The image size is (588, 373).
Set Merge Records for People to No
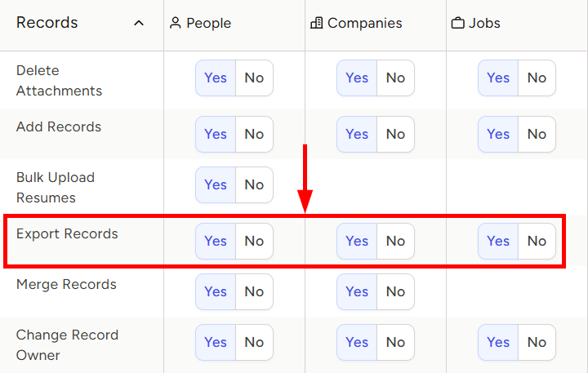point(254,291)
